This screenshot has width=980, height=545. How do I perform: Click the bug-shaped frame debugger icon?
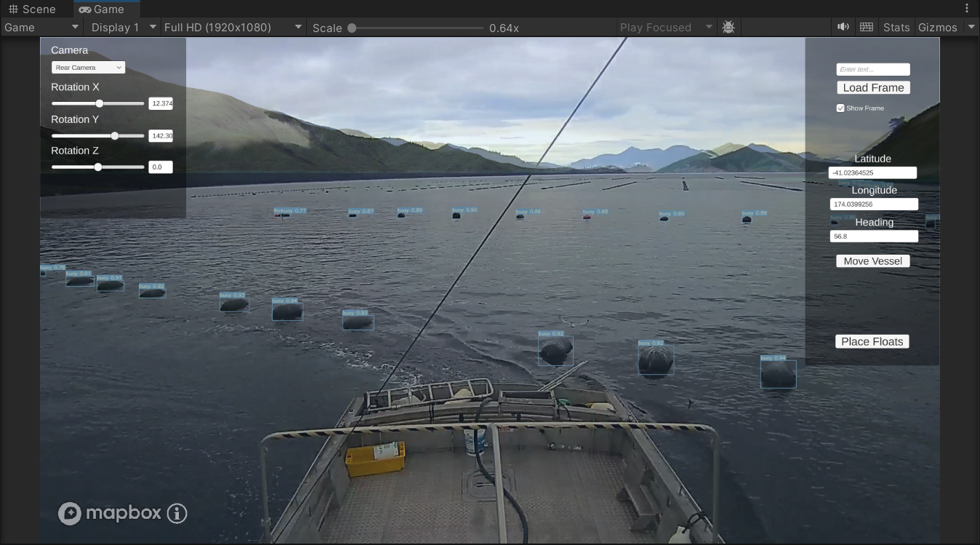[728, 27]
